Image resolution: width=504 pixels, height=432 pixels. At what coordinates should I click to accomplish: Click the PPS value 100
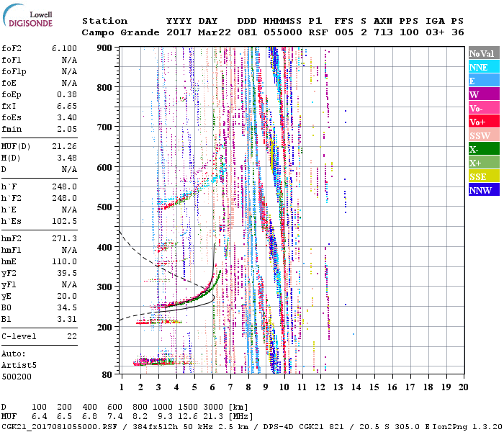click(x=409, y=32)
